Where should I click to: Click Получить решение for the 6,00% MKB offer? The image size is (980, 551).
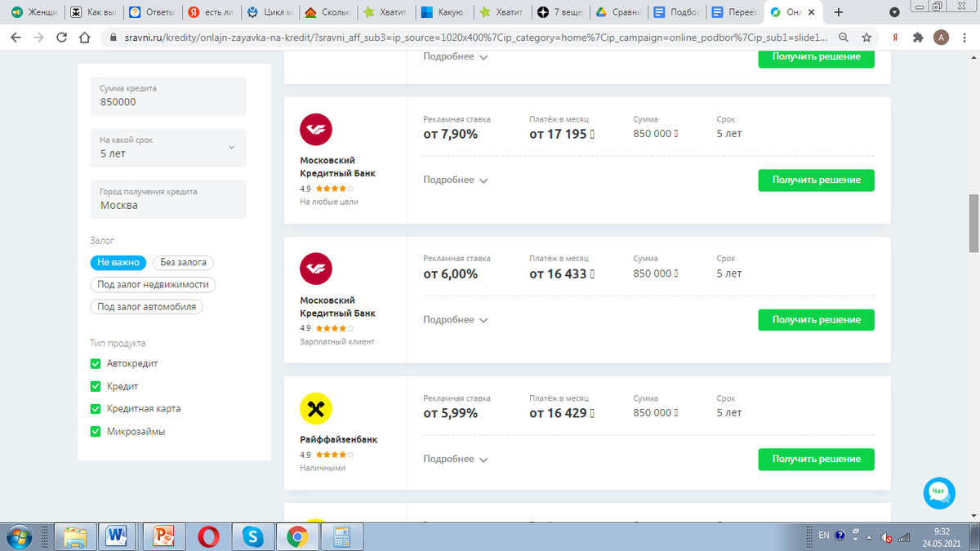point(816,320)
